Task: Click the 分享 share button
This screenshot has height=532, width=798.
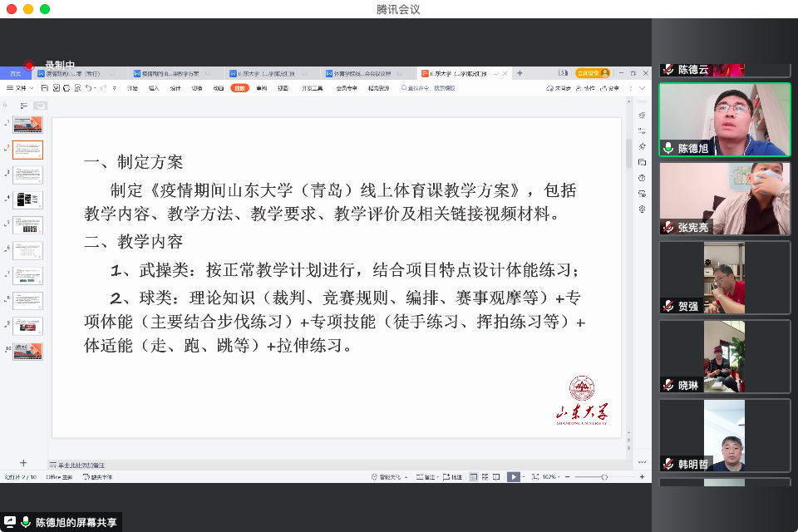Action: [611, 87]
